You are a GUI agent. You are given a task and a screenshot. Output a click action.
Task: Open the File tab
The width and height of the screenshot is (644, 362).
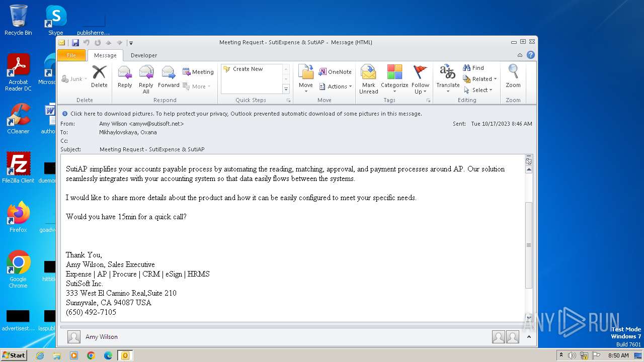(71, 55)
